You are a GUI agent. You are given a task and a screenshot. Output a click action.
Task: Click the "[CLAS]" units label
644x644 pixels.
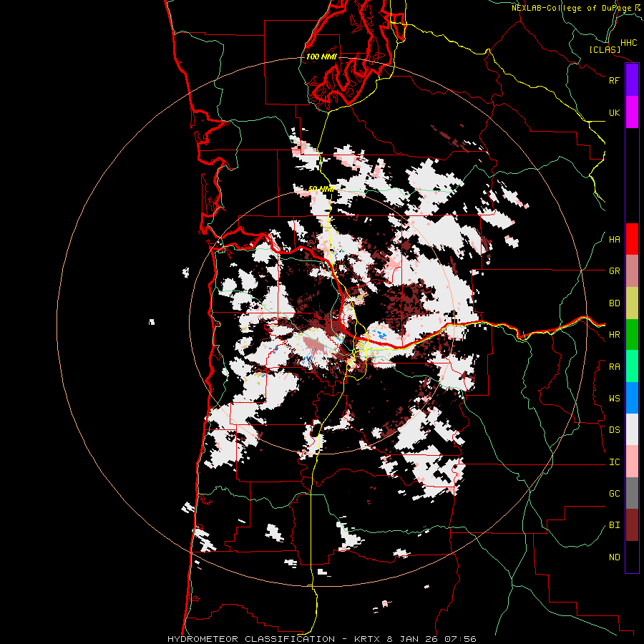[x=605, y=49]
